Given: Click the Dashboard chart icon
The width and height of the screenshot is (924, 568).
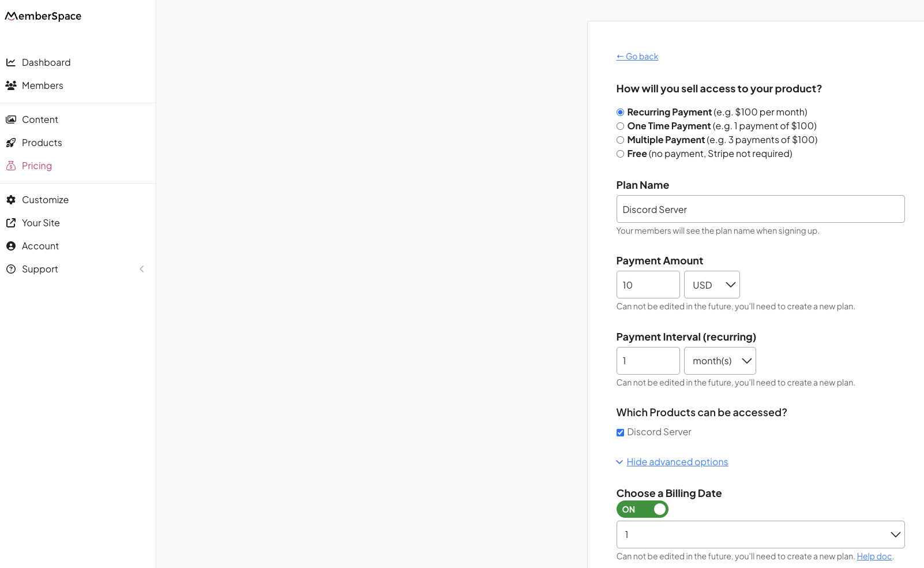Looking at the screenshot, I should [12, 62].
